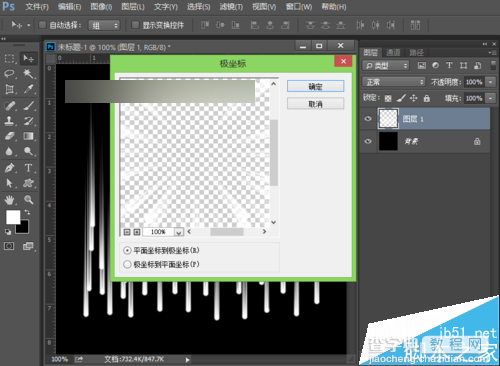The image size is (500, 366).
Task: Toggle layer filtering switch in Layers panel
Action: click(x=493, y=65)
